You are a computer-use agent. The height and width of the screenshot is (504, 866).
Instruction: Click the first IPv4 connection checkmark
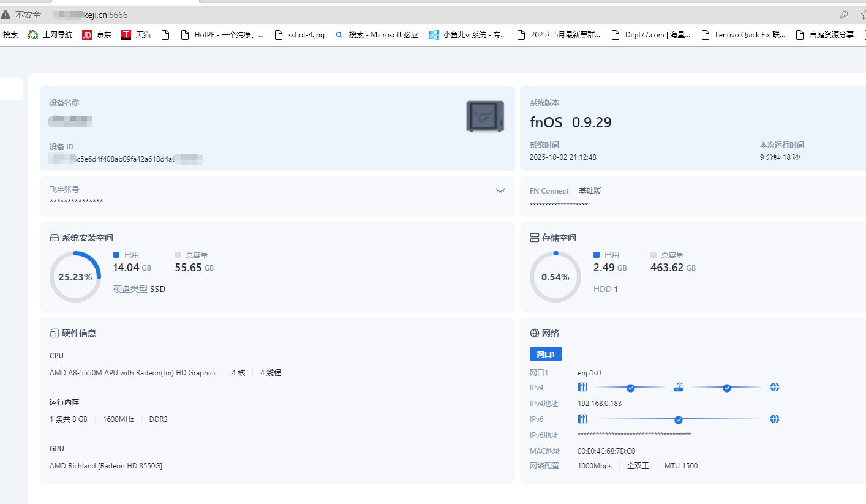tap(631, 388)
